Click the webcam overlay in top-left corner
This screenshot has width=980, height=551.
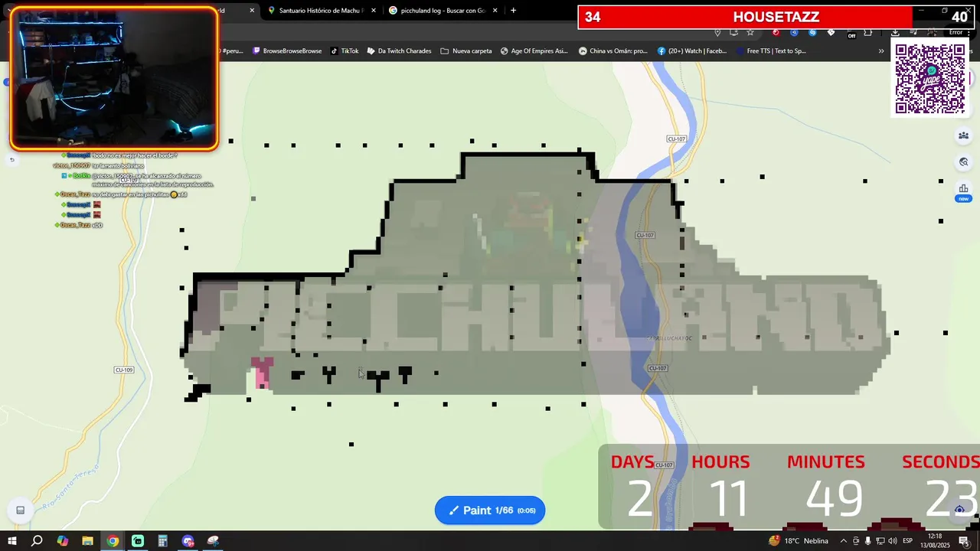pyautogui.click(x=114, y=78)
